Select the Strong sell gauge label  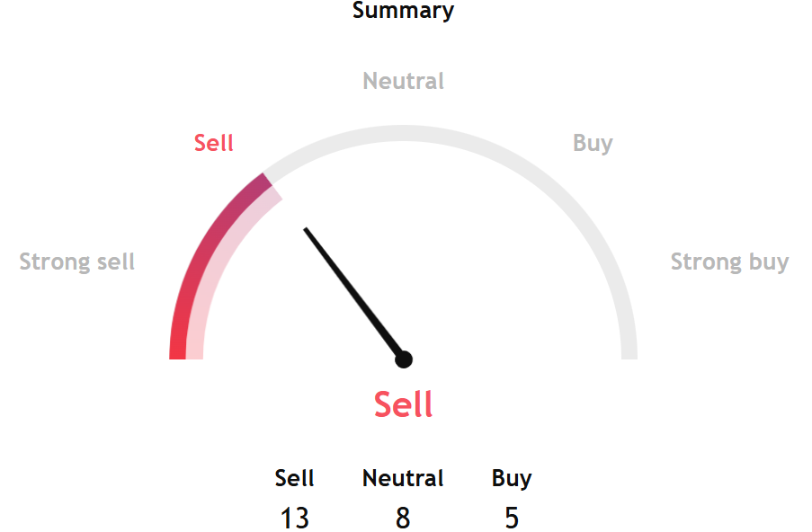(77, 262)
